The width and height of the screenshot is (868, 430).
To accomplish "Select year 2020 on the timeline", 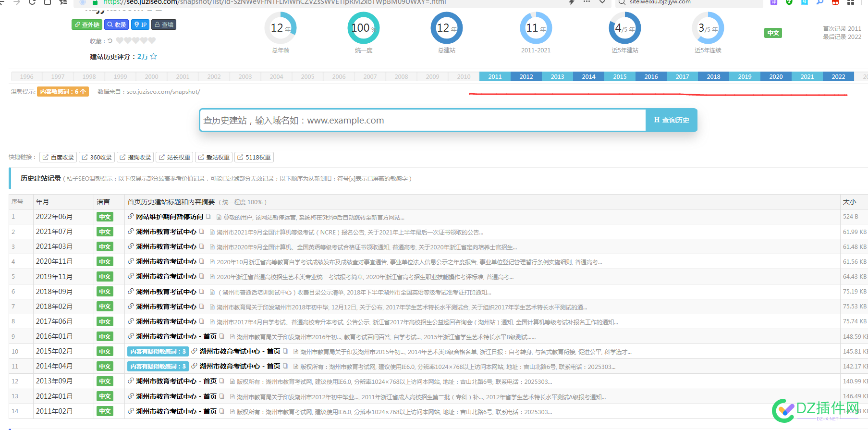I will [x=776, y=76].
